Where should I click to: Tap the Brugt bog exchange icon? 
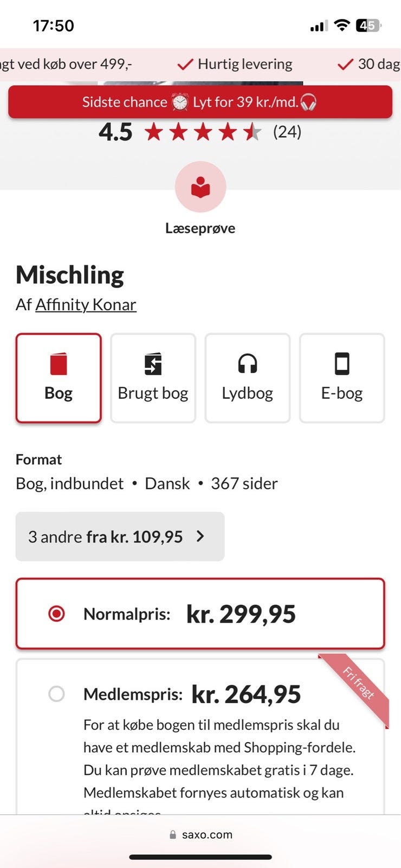coord(153,364)
